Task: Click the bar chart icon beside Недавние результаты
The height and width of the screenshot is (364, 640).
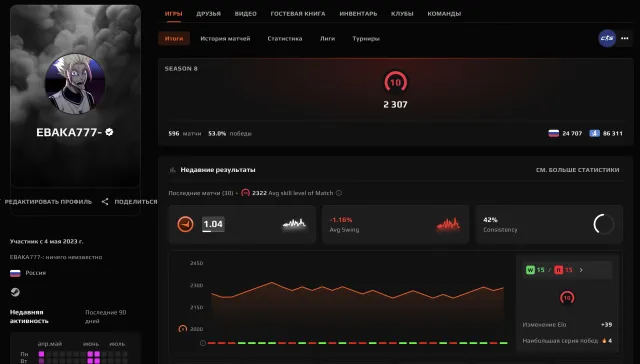Action: coord(172,170)
